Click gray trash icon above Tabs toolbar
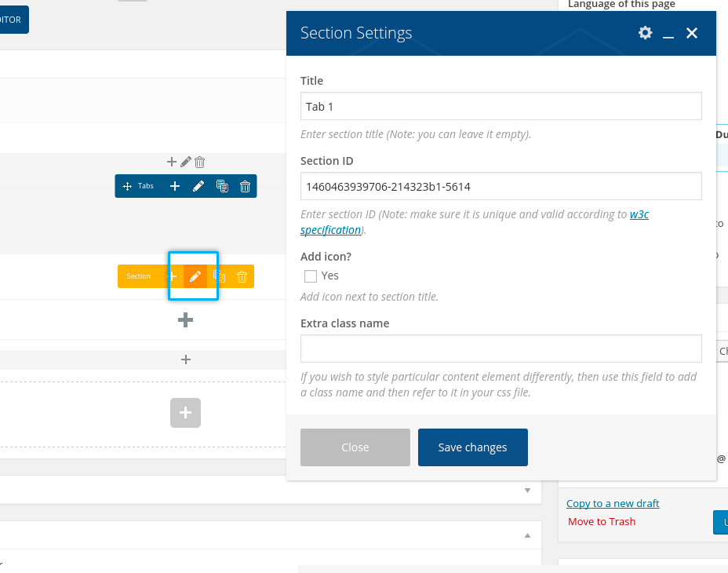The height and width of the screenshot is (573, 728). point(199,162)
